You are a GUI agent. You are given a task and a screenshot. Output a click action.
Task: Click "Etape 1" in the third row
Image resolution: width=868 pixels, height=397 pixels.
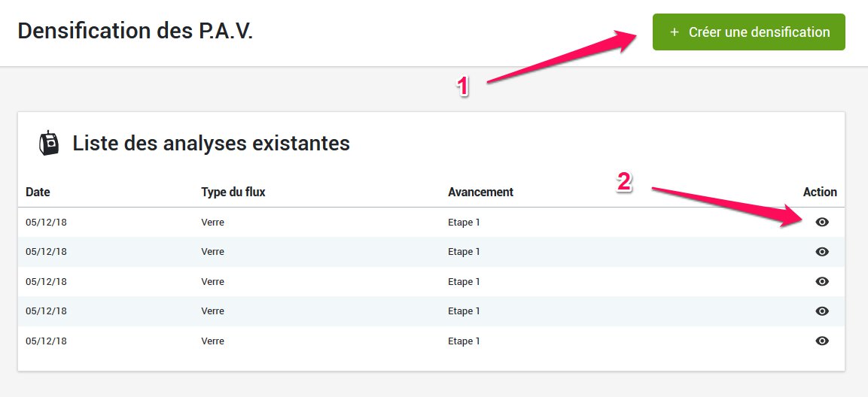click(x=464, y=282)
